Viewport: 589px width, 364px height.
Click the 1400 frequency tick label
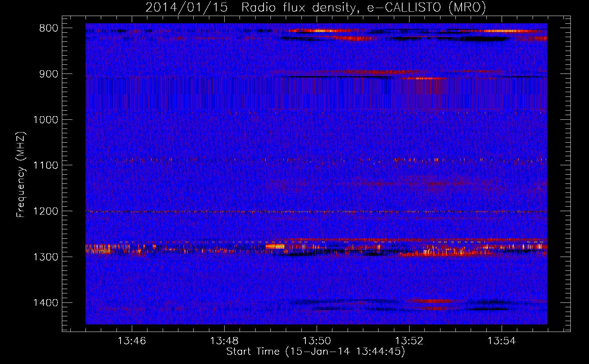pos(46,303)
